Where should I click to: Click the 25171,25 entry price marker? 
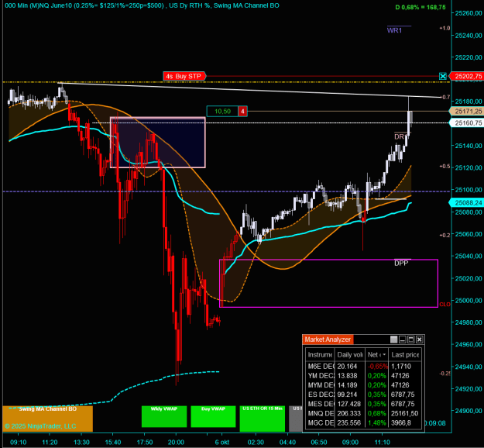coord(468,112)
